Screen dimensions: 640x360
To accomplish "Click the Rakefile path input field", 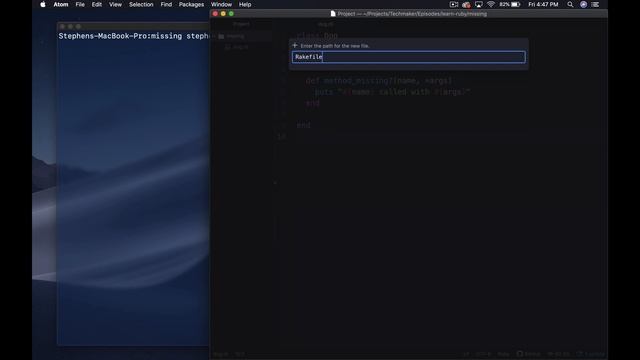I will pyautogui.click(x=409, y=57).
